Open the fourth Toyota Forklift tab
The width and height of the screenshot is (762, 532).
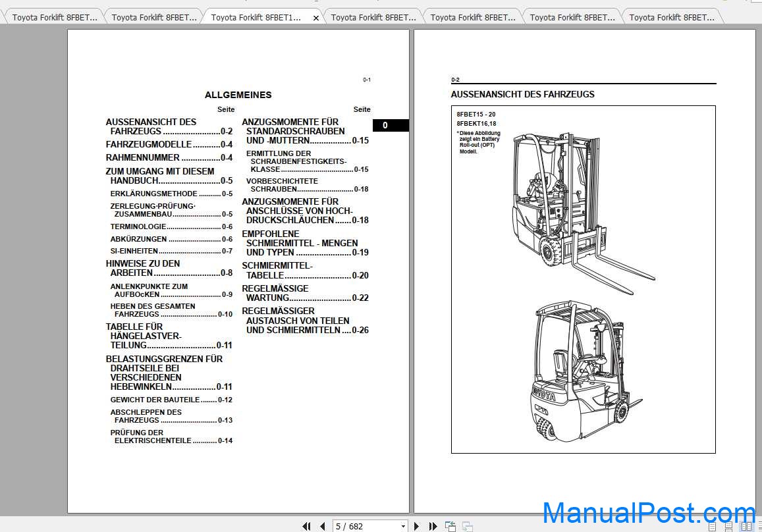point(373,18)
